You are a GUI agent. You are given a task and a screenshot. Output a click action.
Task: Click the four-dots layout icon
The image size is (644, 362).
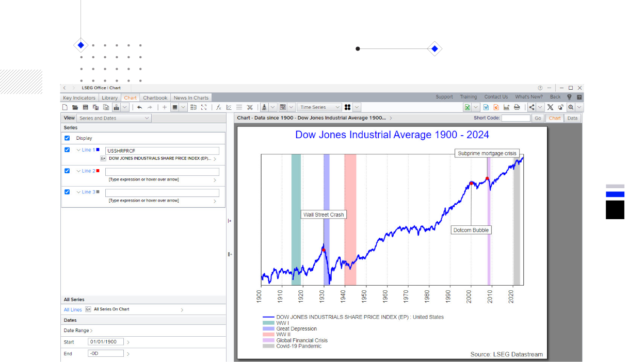pos(347,107)
